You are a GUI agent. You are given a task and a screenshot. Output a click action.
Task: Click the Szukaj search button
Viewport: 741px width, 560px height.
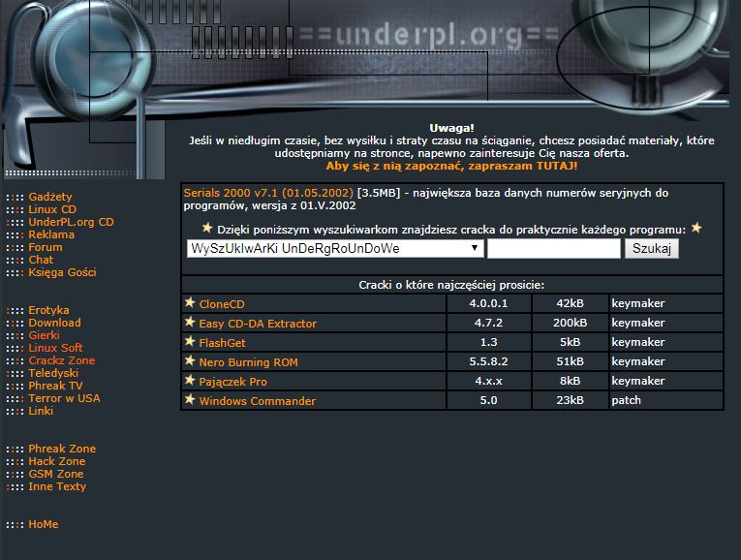tap(651, 249)
